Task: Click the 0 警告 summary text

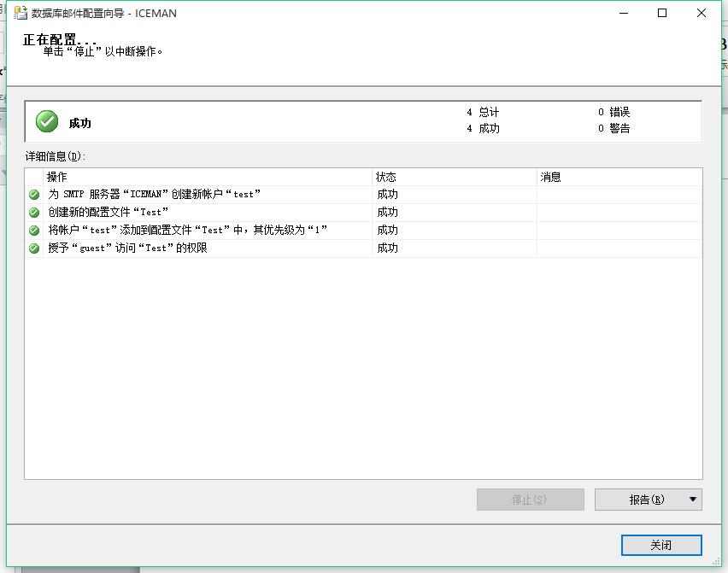Action: point(614,128)
